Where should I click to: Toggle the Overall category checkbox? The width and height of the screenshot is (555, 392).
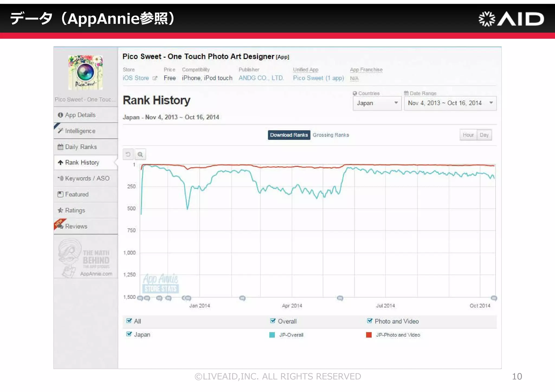[273, 321]
